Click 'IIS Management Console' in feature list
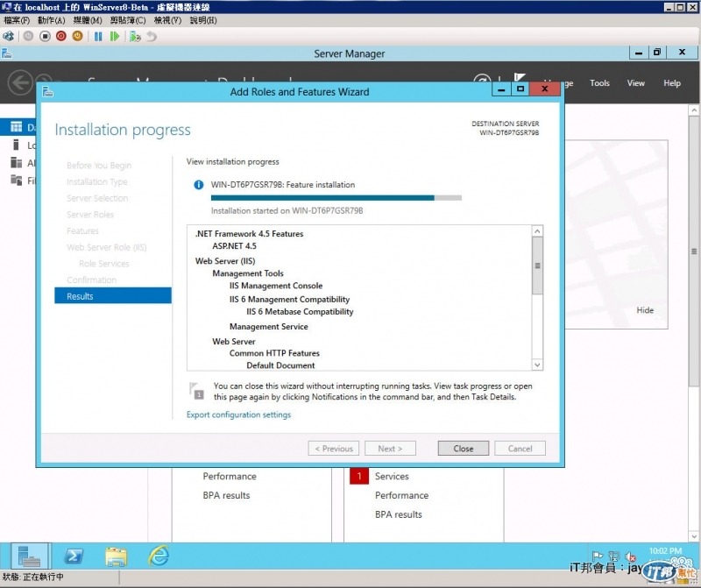Image resolution: width=701 pixels, height=588 pixels. click(276, 286)
